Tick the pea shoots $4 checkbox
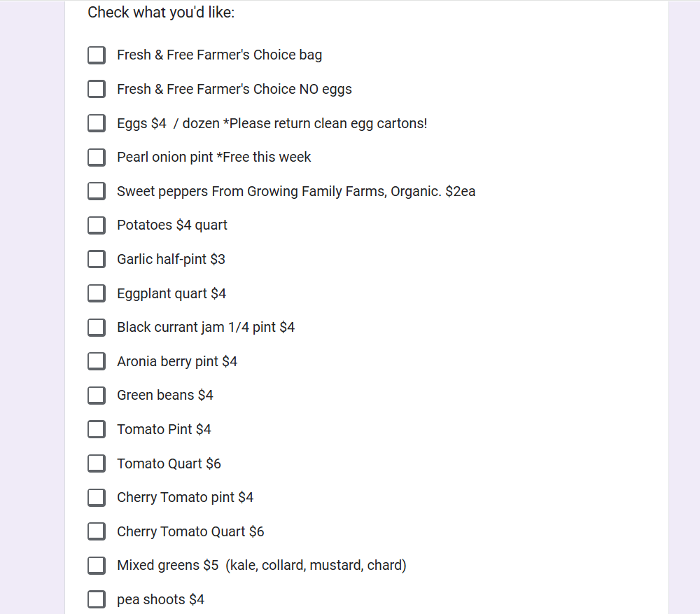700x614 pixels. click(97, 599)
